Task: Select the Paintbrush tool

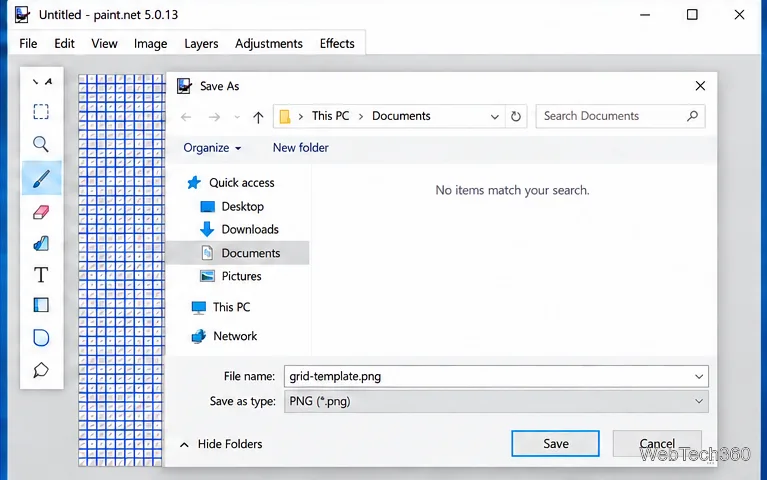Action: (x=42, y=178)
